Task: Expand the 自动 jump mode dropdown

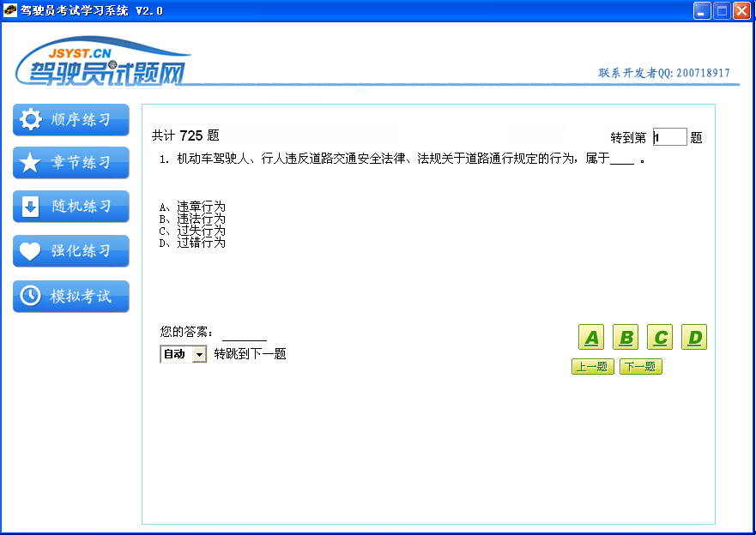Action: [x=199, y=354]
